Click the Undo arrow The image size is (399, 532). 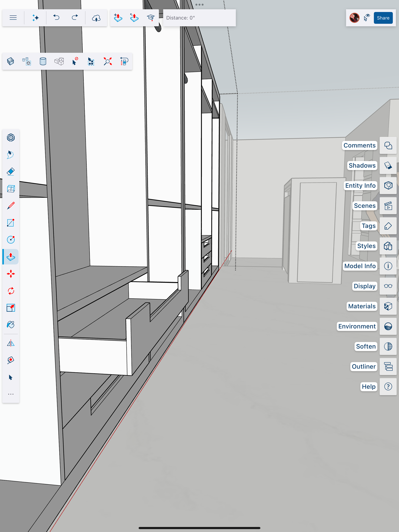pyautogui.click(x=56, y=17)
